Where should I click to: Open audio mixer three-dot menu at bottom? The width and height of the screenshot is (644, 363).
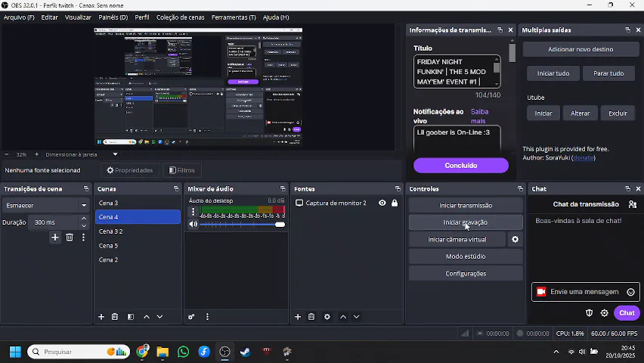(x=207, y=317)
